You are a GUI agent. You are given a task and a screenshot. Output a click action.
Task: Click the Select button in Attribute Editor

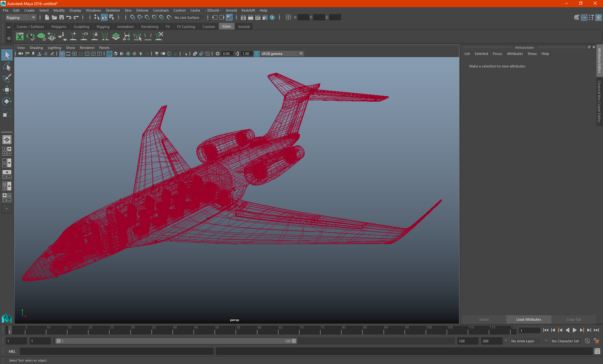pyautogui.click(x=484, y=319)
